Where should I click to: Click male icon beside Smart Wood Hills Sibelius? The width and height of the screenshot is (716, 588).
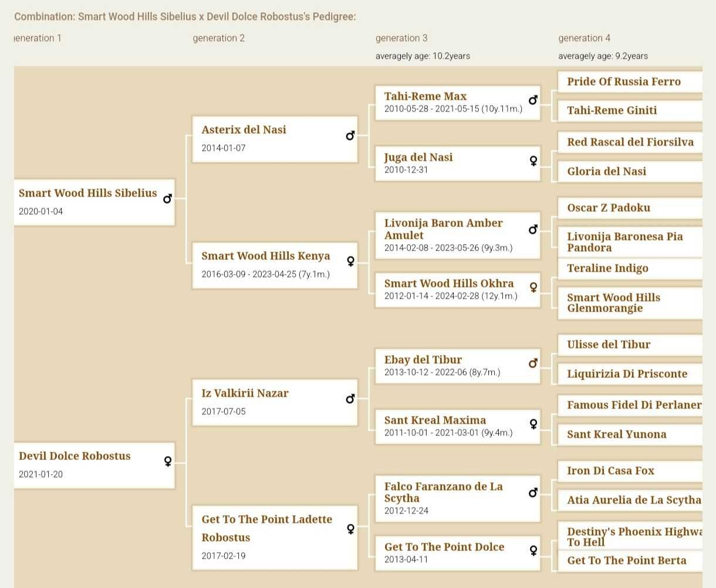(x=167, y=198)
